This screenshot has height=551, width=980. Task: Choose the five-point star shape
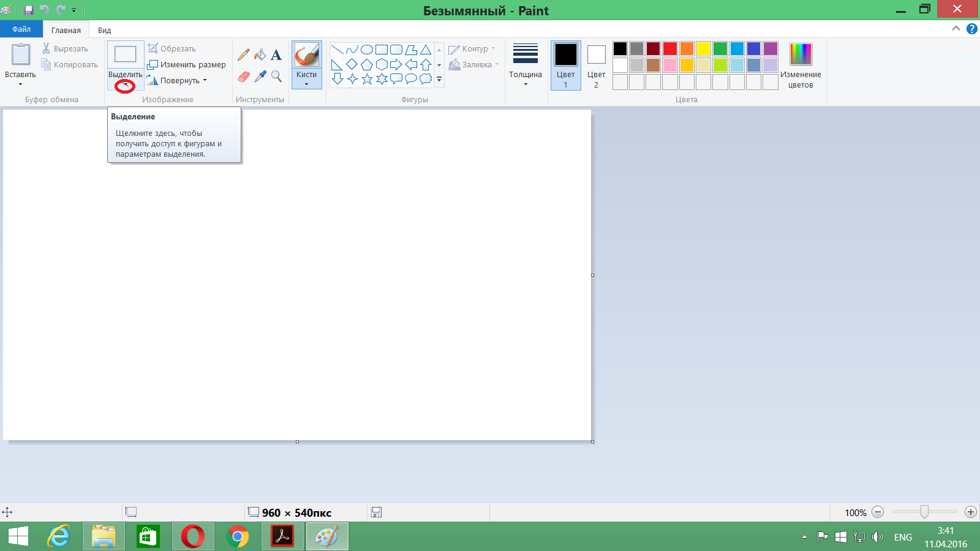click(x=367, y=79)
